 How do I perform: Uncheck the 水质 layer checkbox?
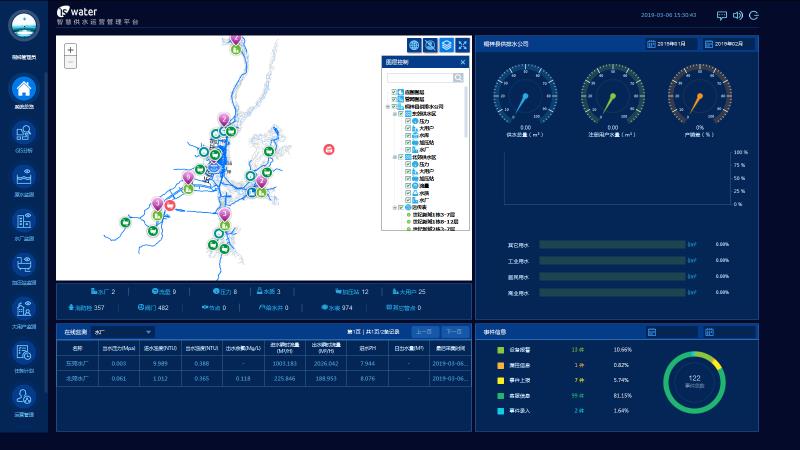(x=408, y=193)
